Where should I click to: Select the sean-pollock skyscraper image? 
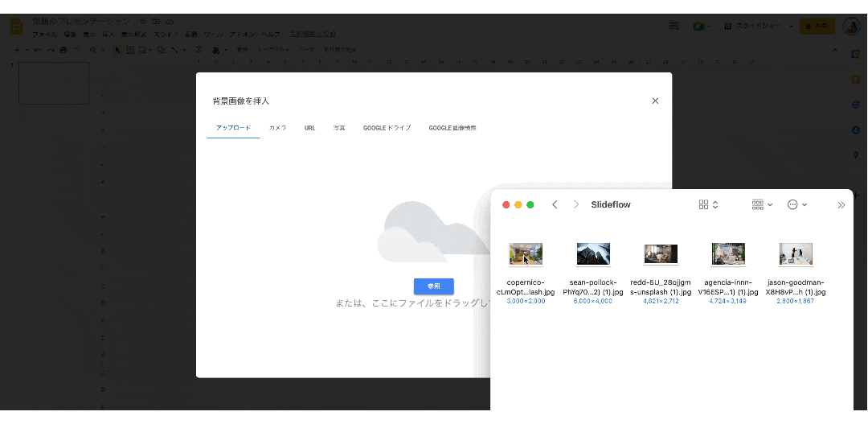[x=593, y=254]
